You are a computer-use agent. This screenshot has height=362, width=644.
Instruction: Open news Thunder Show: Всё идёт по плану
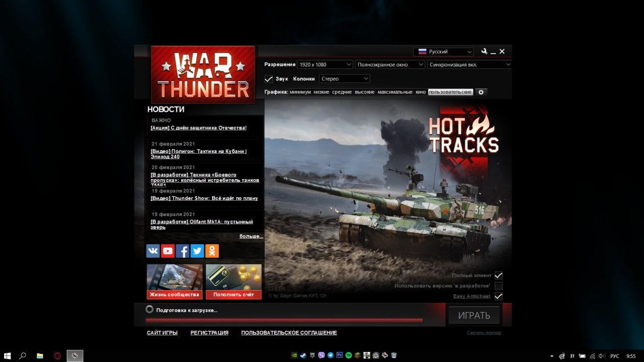[x=204, y=198]
